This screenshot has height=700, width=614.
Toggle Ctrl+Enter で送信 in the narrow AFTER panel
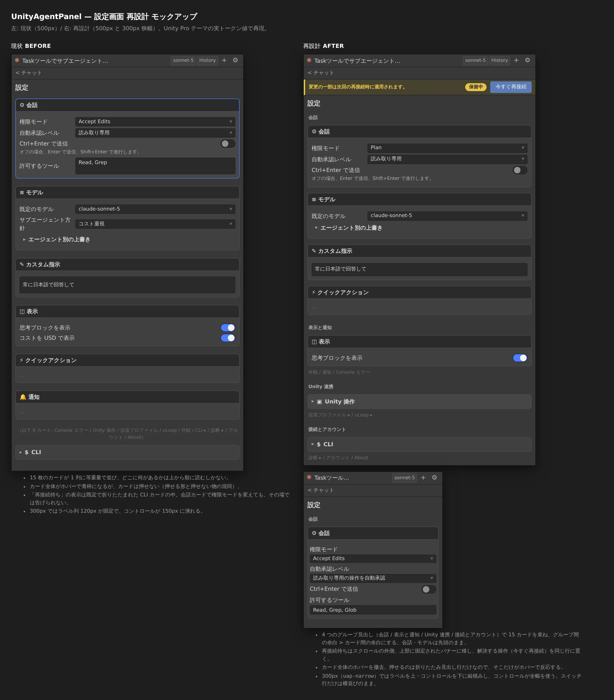point(429,589)
